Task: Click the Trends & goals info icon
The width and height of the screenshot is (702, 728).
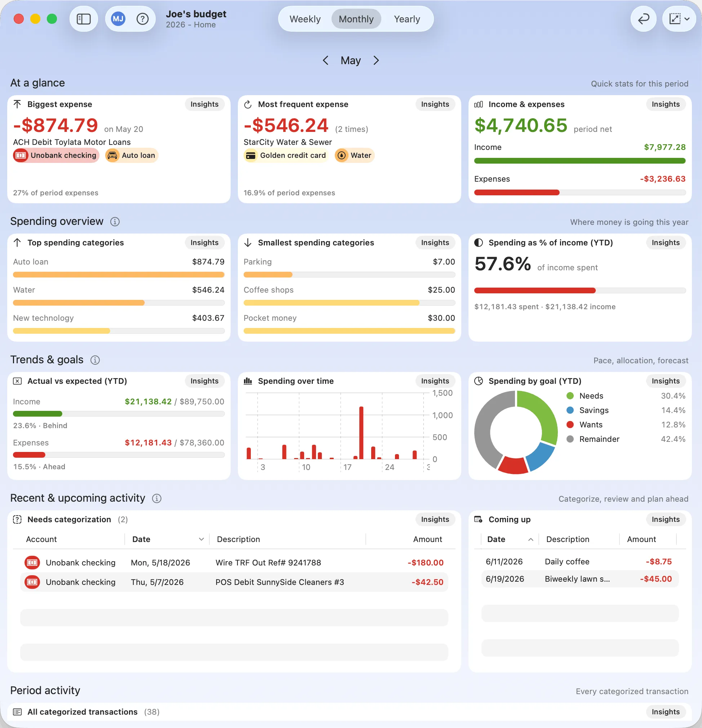Action: point(95,360)
